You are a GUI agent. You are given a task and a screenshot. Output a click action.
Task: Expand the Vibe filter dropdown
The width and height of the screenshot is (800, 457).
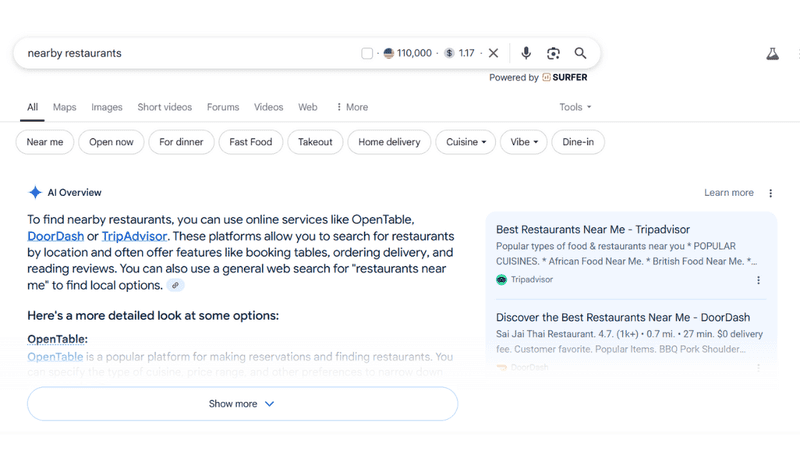click(x=523, y=142)
